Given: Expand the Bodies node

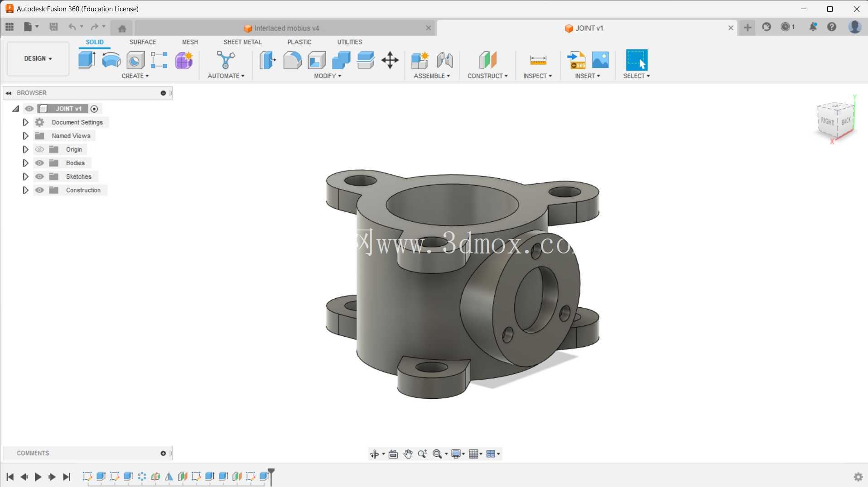Looking at the screenshot, I should pyautogui.click(x=25, y=163).
